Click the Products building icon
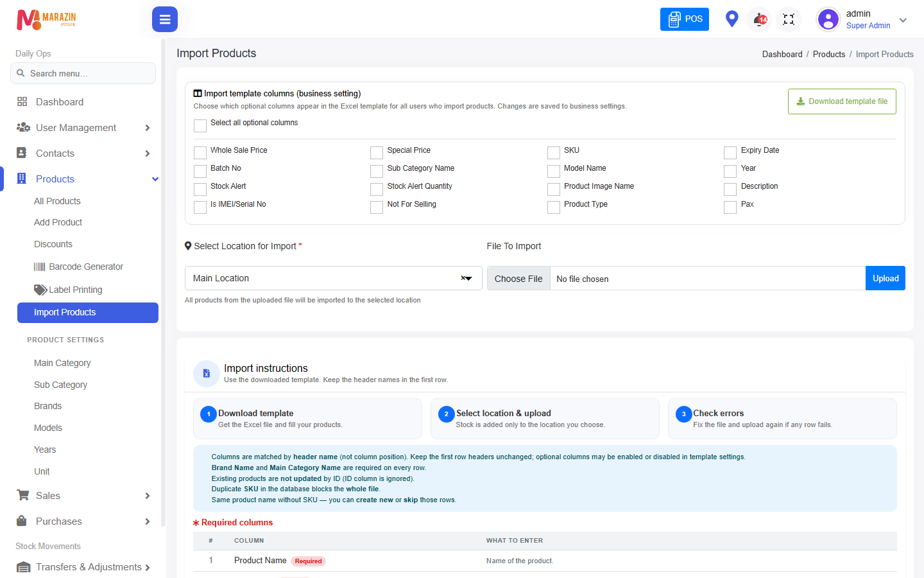 [22, 179]
